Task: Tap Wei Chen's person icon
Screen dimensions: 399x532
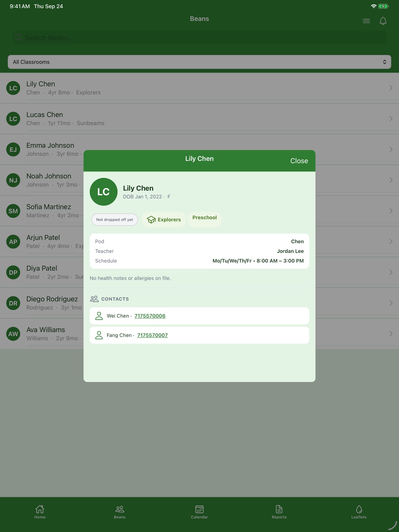Action: pyautogui.click(x=99, y=316)
